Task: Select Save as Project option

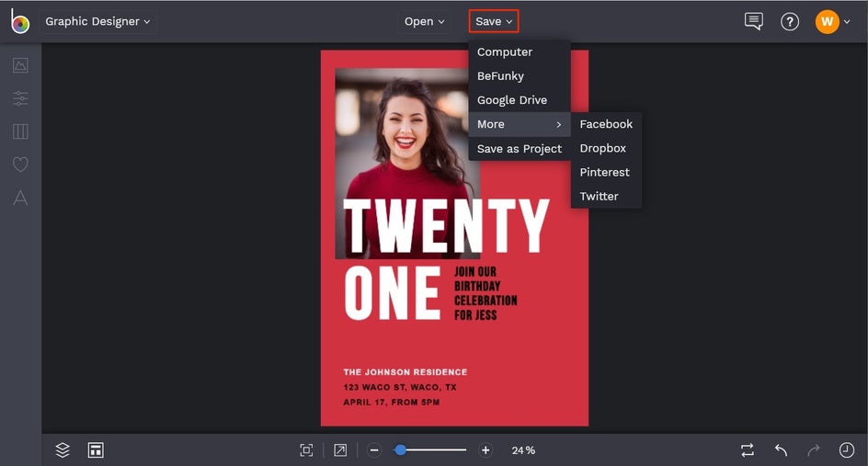Action: click(x=520, y=149)
